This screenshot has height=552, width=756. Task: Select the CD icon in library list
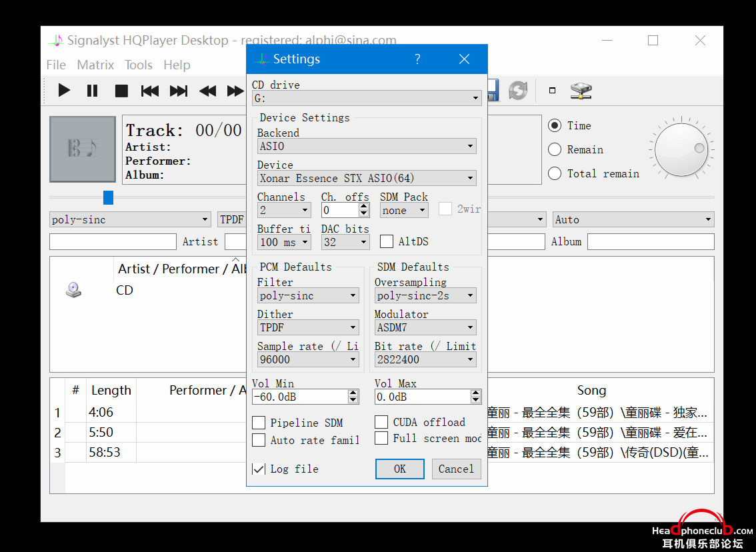[73, 290]
